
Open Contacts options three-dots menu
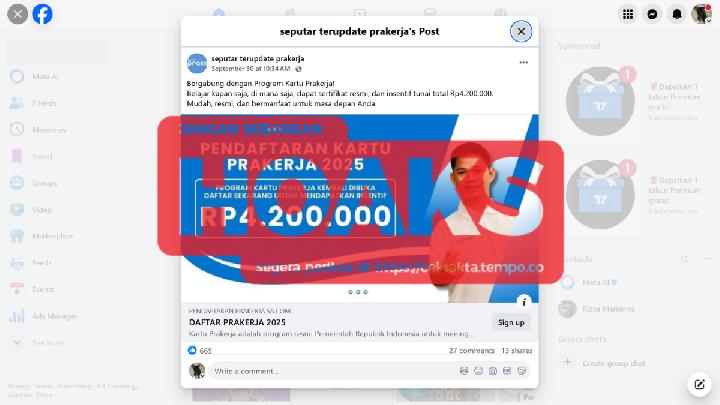tap(706, 259)
